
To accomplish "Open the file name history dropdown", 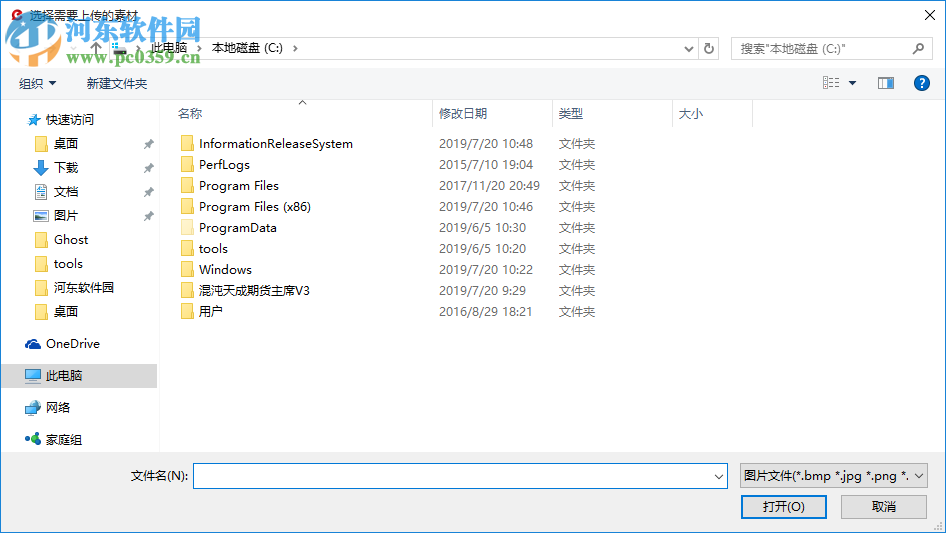I will tap(719, 476).
